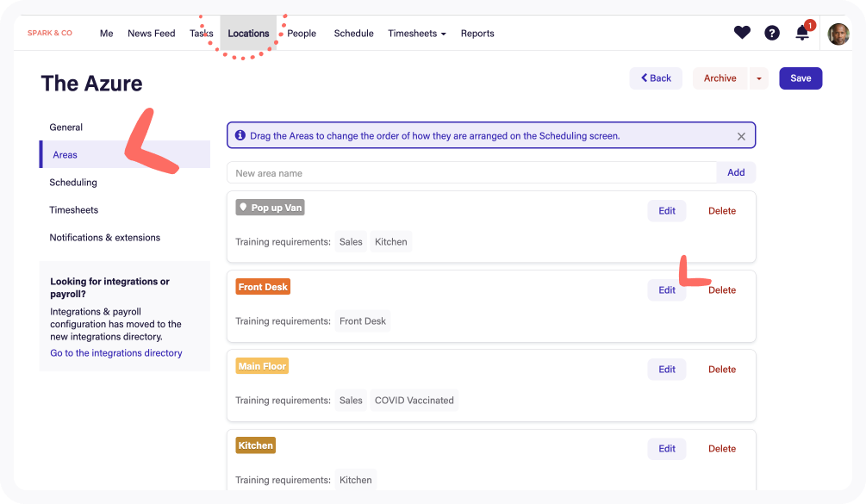Image resolution: width=866 pixels, height=504 pixels.
Task: Open the People section
Action: click(x=301, y=33)
